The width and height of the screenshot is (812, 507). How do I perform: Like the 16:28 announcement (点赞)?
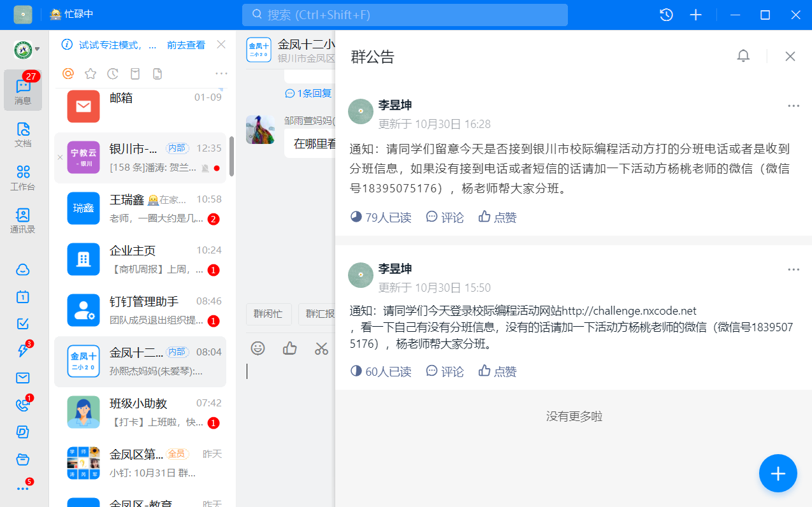tap(497, 217)
